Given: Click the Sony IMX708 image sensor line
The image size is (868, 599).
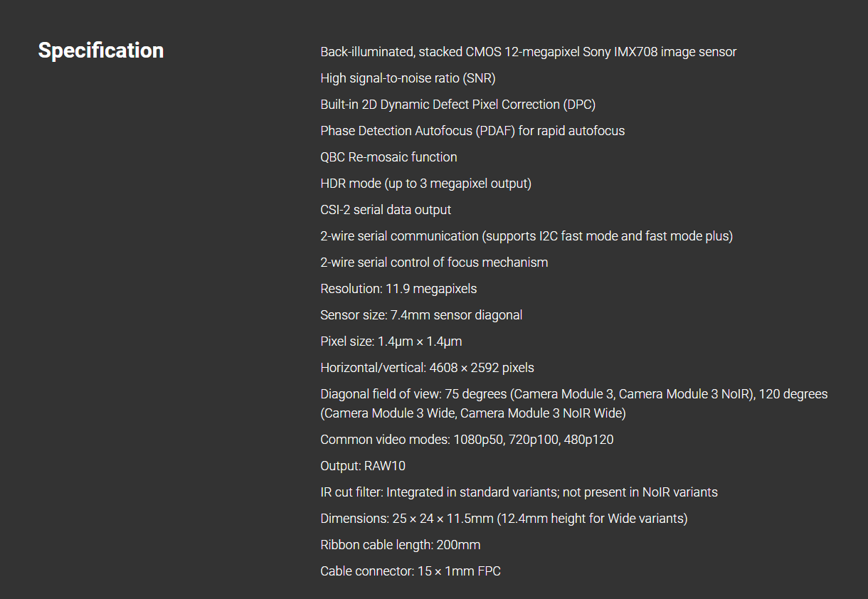Looking at the screenshot, I should pyautogui.click(x=528, y=52).
